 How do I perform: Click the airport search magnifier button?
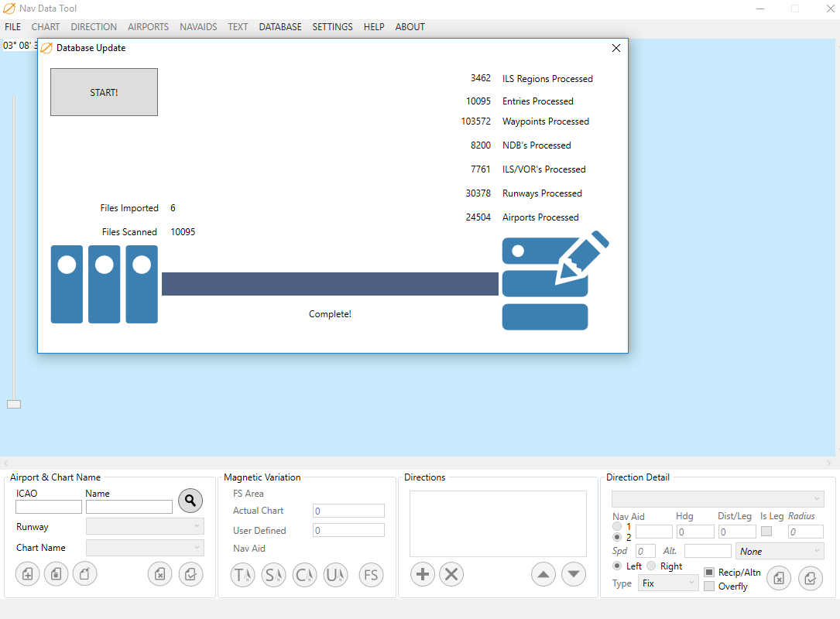[x=190, y=501]
